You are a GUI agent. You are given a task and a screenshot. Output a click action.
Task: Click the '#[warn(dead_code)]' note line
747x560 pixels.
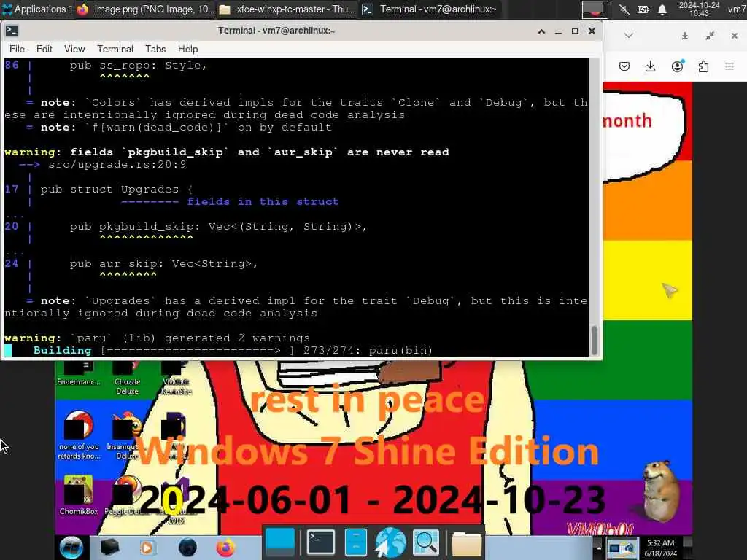[x=179, y=127]
